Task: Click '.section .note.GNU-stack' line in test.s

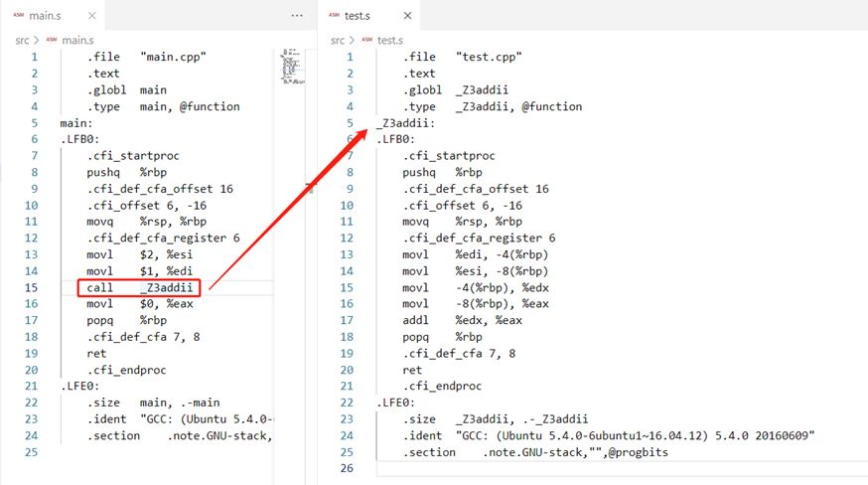Action: click(x=535, y=452)
